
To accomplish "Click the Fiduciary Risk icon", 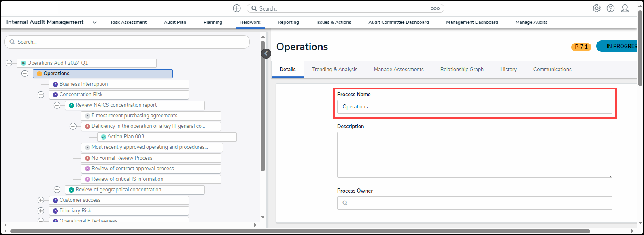I will point(55,211).
